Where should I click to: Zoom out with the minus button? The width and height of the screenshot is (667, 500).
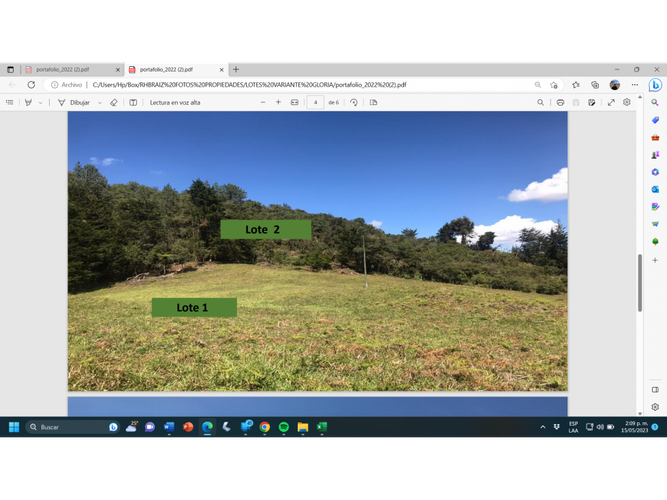(x=263, y=103)
